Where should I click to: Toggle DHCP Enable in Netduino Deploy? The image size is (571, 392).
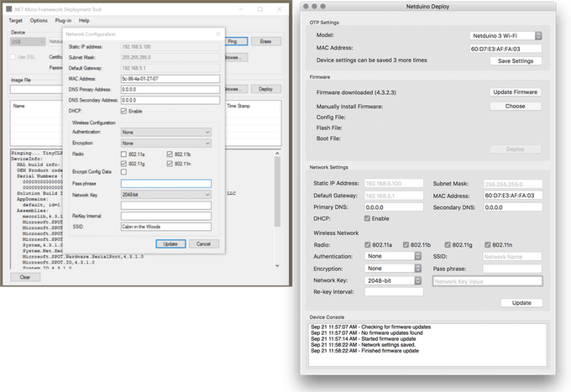tap(366, 218)
